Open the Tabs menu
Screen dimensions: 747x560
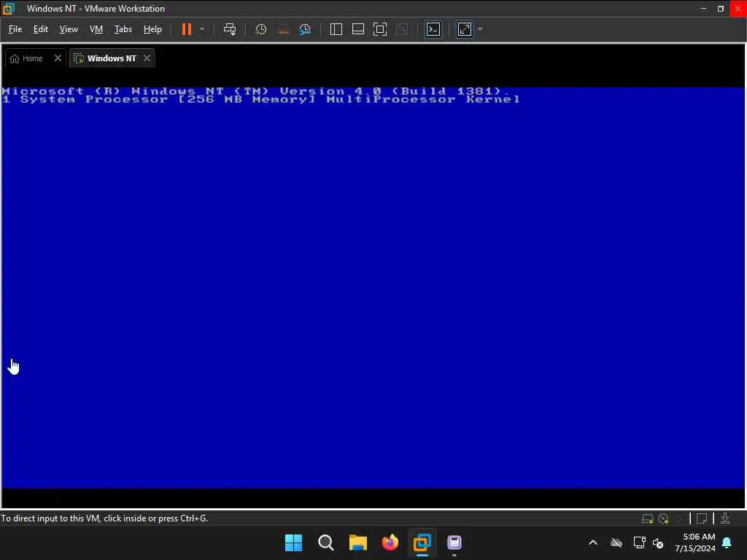point(123,29)
